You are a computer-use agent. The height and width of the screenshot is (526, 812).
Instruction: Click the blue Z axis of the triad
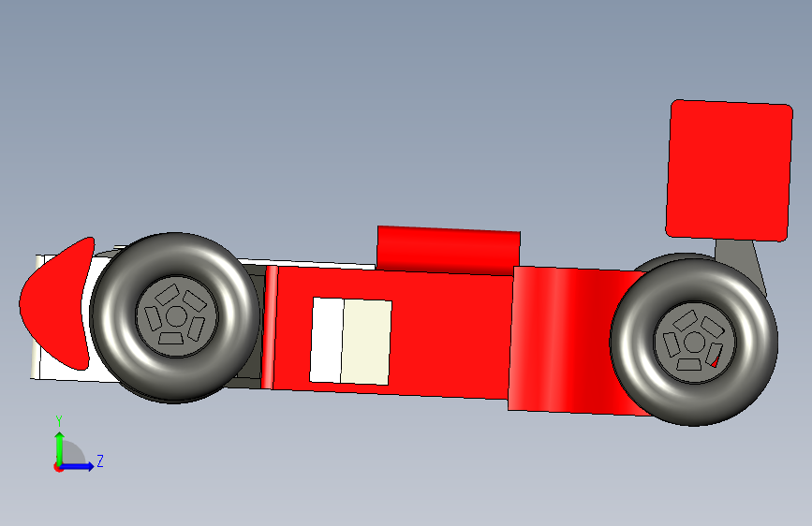(x=78, y=466)
